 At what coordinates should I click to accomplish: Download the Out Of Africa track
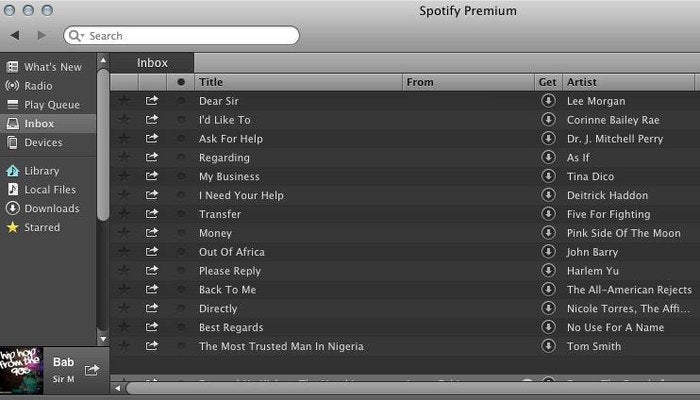coord(548,251)
